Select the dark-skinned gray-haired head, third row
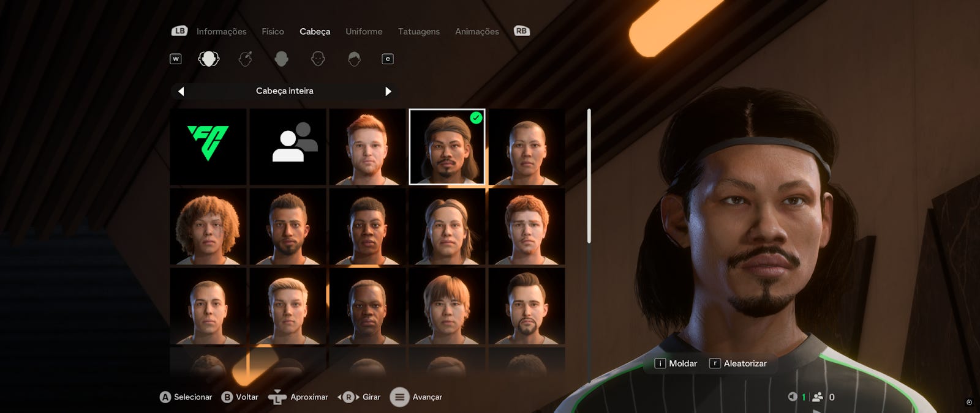 pos(367,306)
